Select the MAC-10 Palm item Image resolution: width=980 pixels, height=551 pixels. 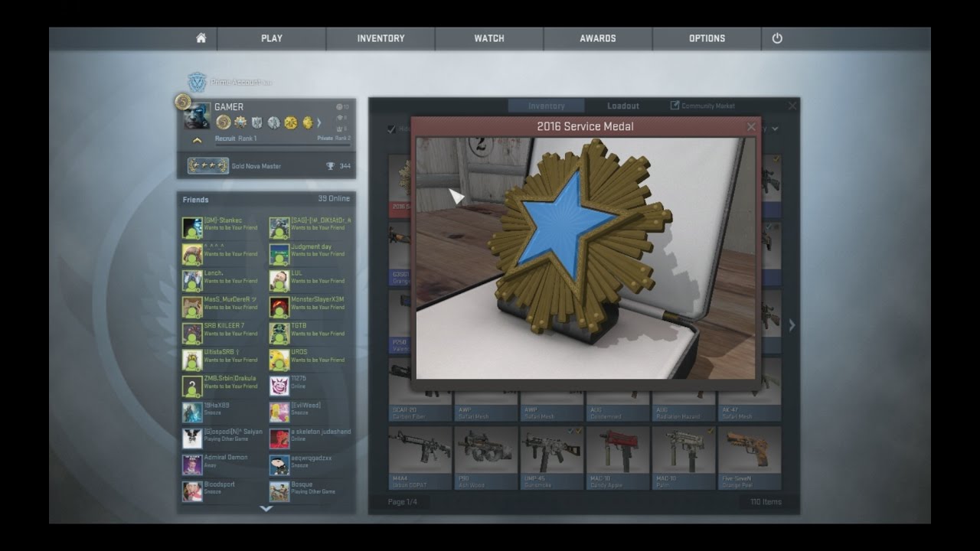684,458
